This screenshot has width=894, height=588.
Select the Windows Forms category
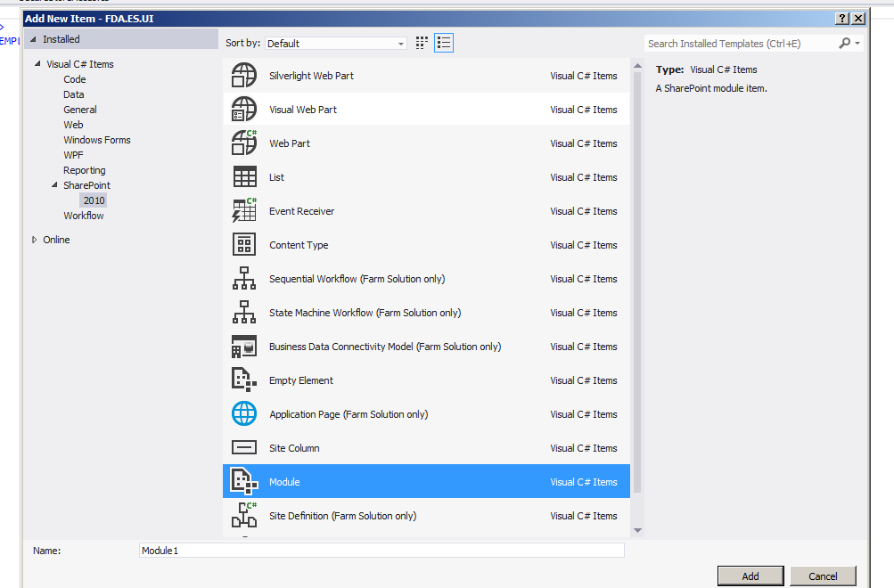pos(96,140)
